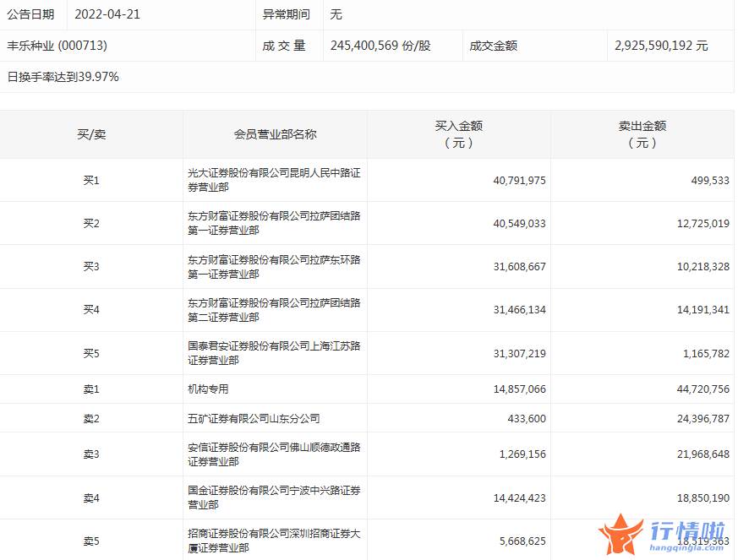
Task: Select buy amount 5,668,625
Action: pos(523,541)
